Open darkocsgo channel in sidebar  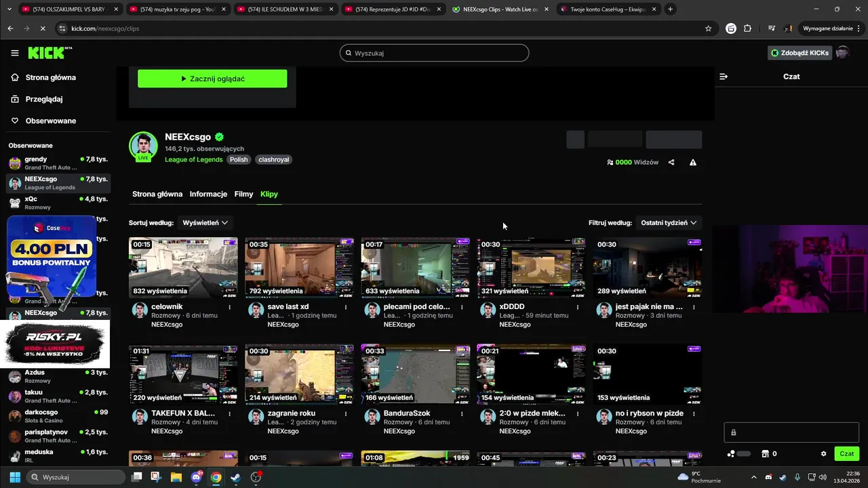pos(58,415)
